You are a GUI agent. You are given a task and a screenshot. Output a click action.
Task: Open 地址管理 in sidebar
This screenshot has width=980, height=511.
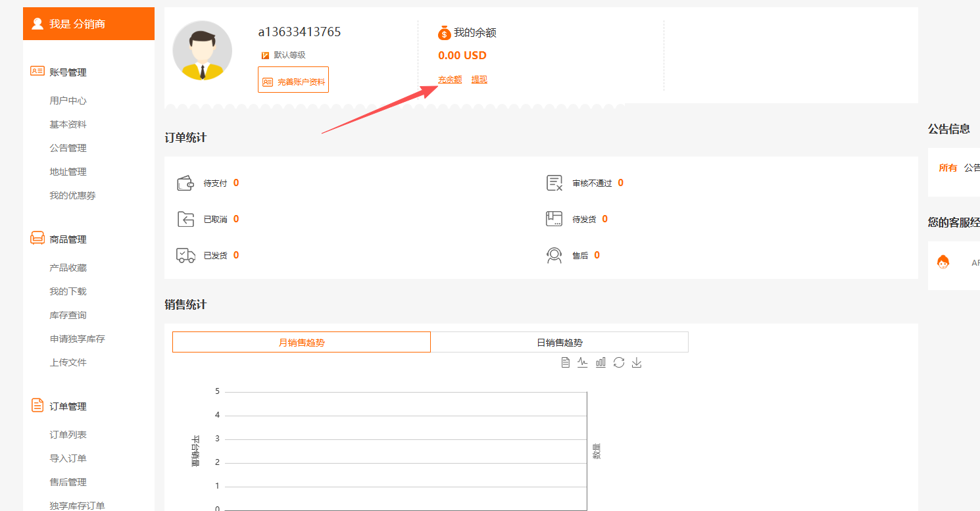[x=68, y=172]
